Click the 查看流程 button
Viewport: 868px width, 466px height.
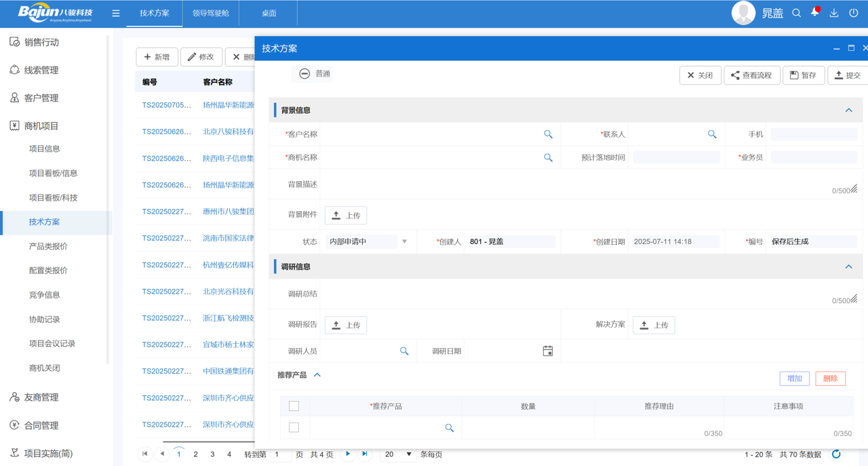click(x=751, y=75)
